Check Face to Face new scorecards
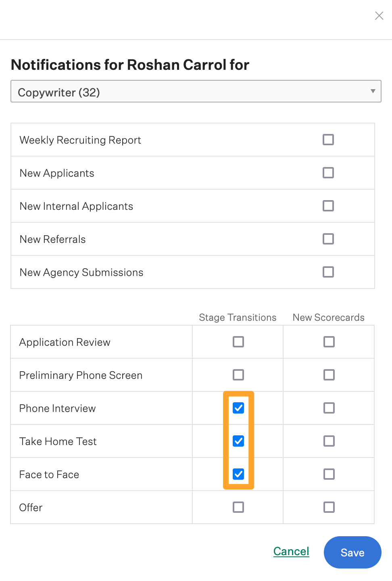Viewport: 392px width, 581px height. tap(329, 474)
